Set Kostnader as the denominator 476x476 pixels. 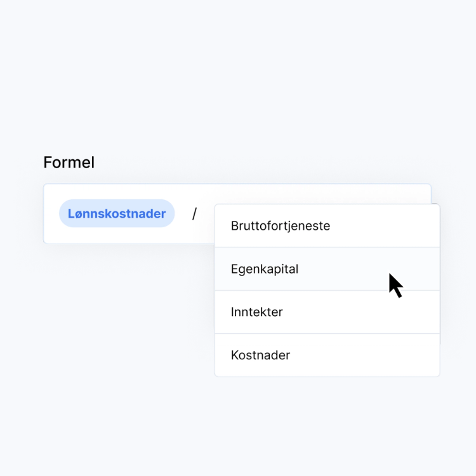[x=260, y=355]
